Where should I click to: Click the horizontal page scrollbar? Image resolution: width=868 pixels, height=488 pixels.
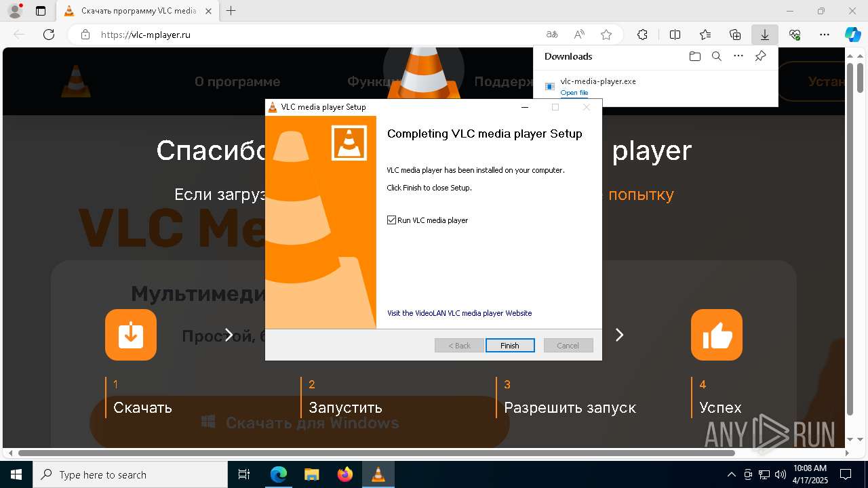376,453
